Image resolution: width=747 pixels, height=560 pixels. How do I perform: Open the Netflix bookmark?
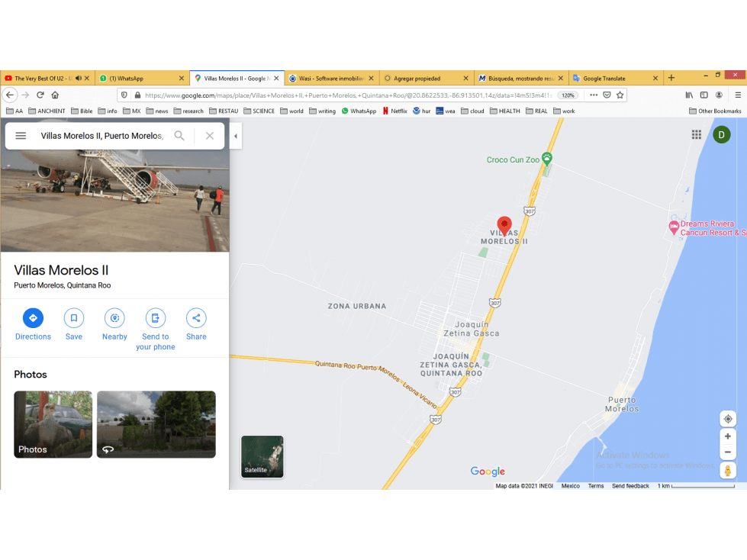(x=395, y=111)
